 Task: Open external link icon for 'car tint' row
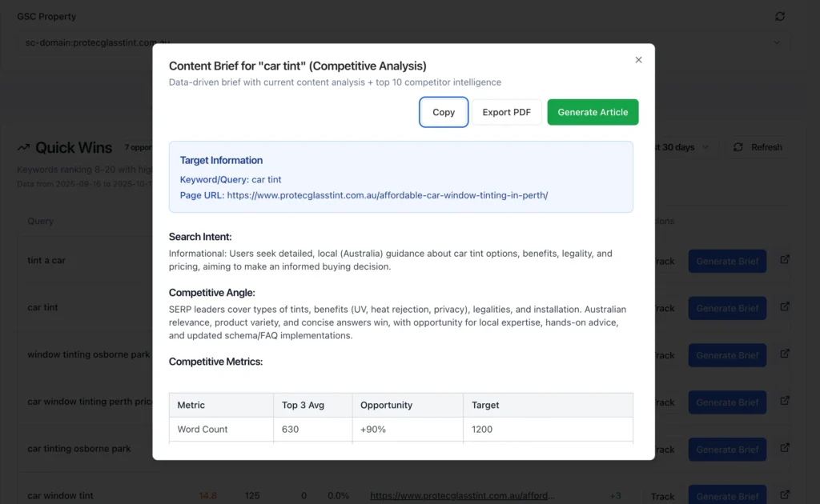click(785, 306)
